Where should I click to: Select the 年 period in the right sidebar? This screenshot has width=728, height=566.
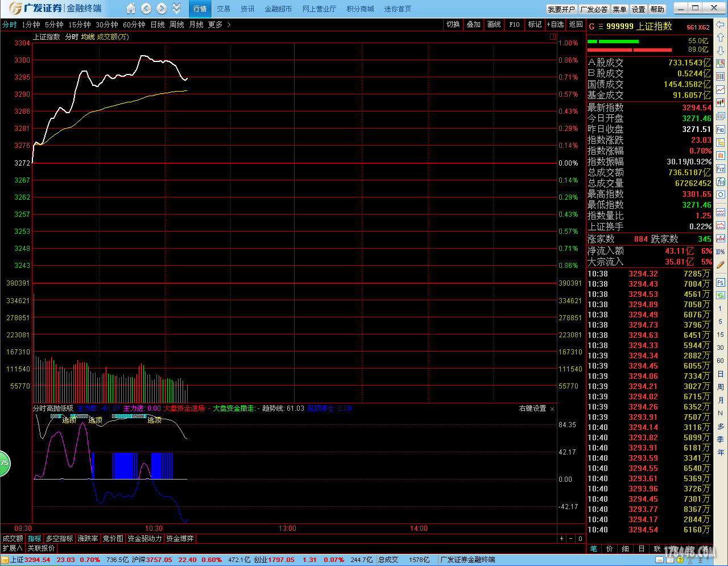(x=721, y=452)
